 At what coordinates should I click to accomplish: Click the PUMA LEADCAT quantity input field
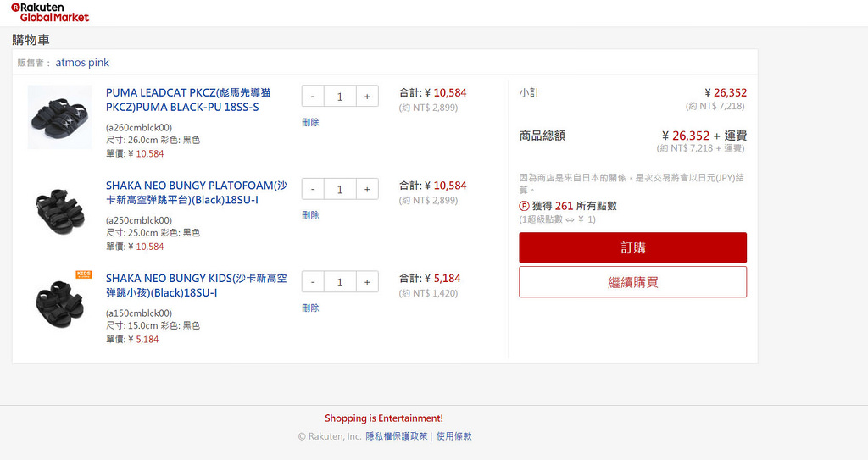(340, 97)
